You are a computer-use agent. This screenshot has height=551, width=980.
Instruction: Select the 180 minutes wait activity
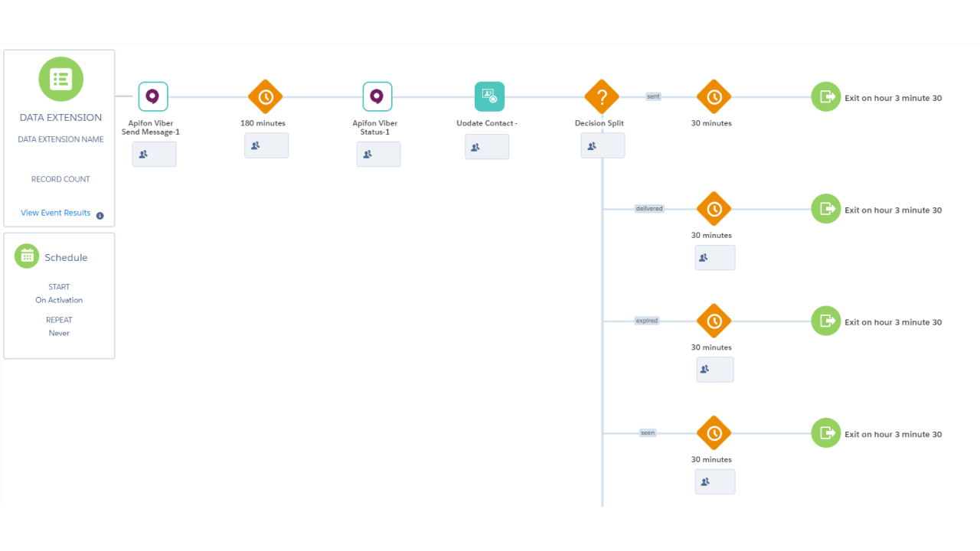[x=266, y=97]
